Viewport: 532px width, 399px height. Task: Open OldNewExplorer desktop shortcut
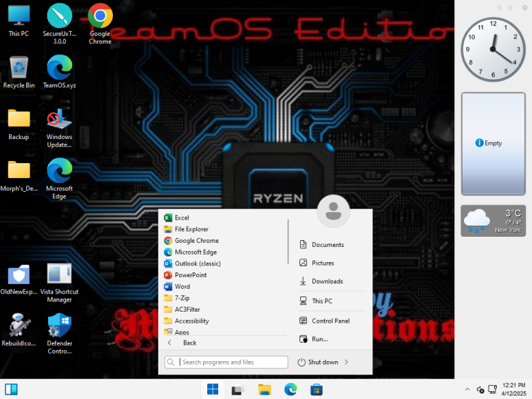tap(19, 280)
